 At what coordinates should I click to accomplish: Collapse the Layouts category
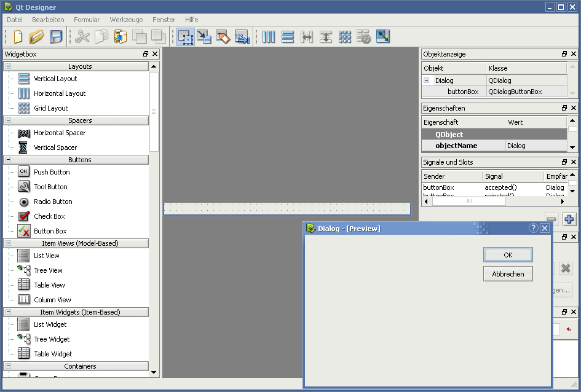point(8,66)
